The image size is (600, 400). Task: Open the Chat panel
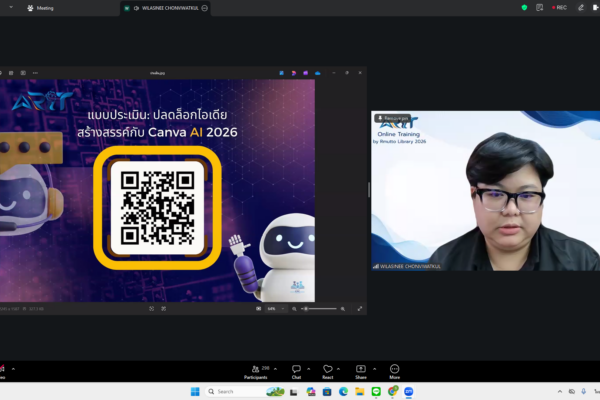pos(296,371)
